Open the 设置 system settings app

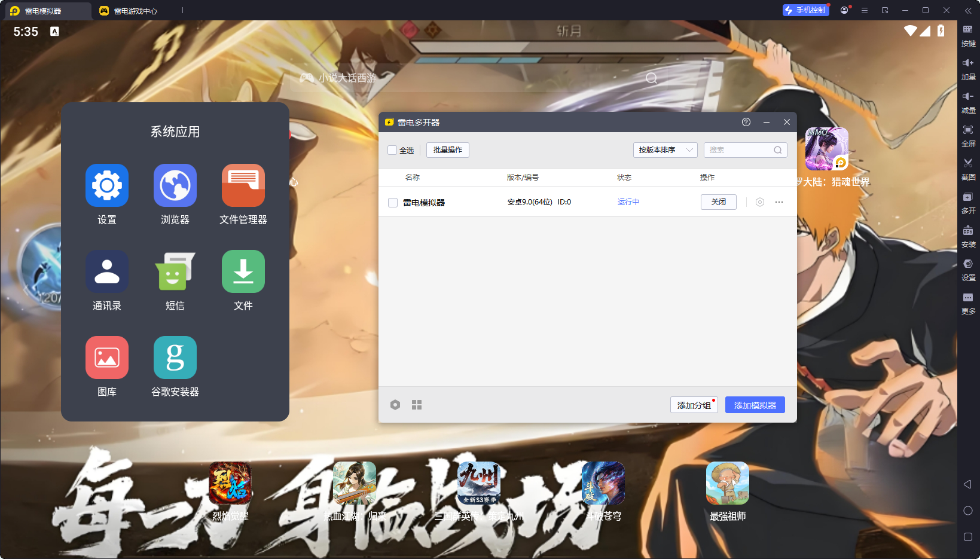click(x=107, y=185)
